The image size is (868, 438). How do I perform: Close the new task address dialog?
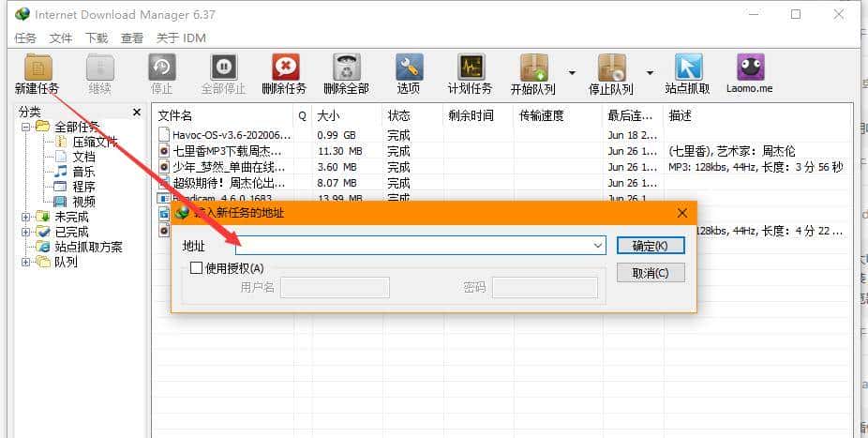click(682, 213)
